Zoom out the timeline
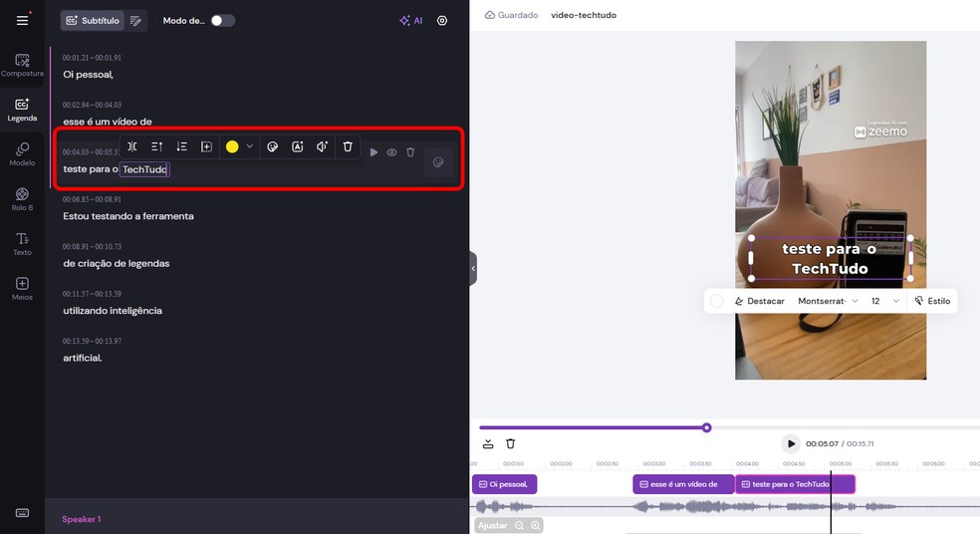This screenshot has width=980, height=534. [519, 525]
